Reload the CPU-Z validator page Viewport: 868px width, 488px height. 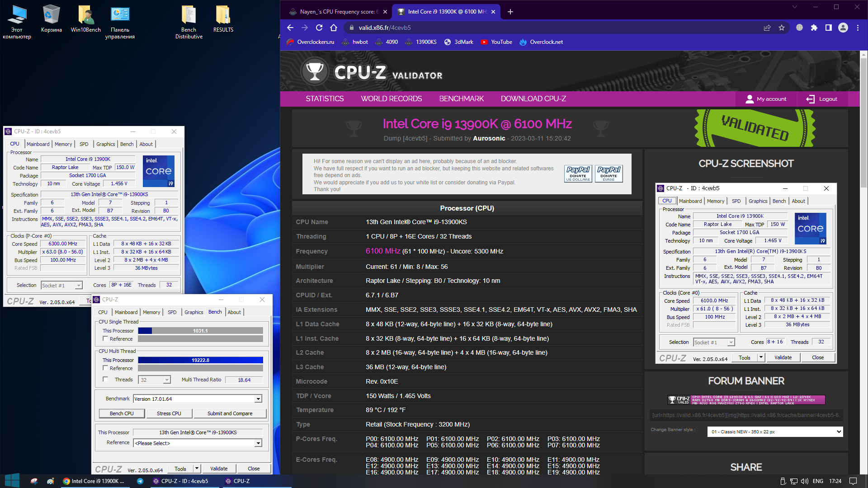319,28
